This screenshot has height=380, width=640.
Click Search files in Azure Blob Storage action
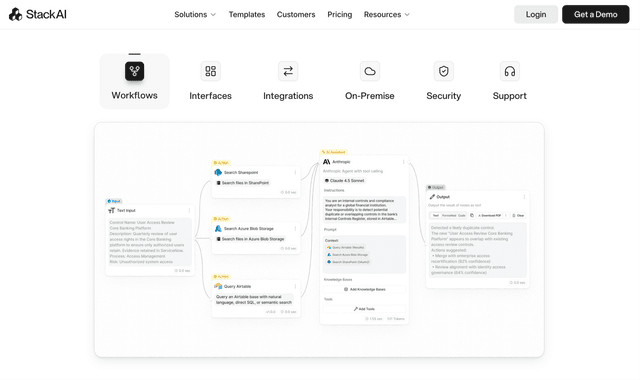(x=250, y=239)
